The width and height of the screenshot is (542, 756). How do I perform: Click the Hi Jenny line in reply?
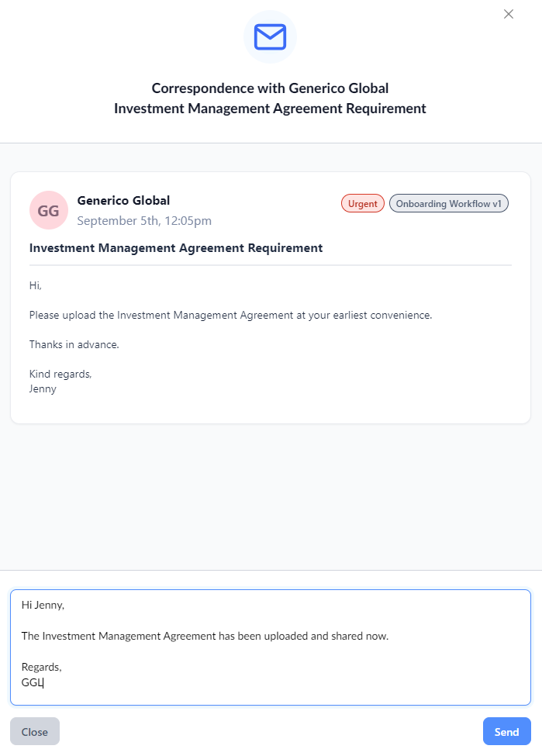[x=43, y=605]
